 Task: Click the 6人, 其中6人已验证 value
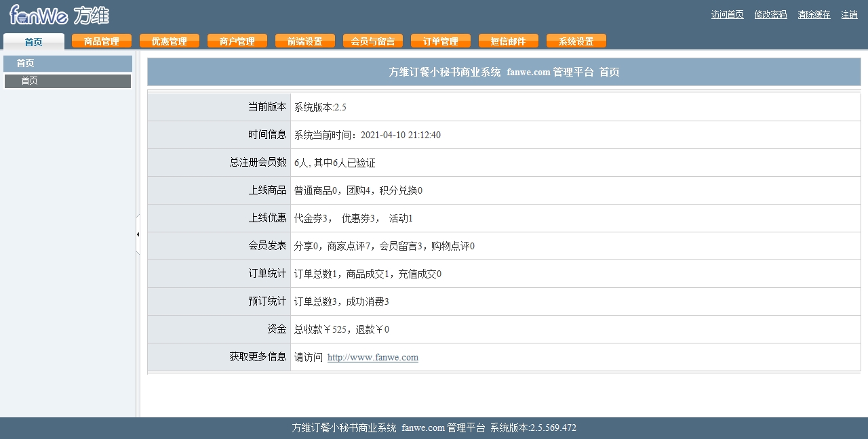335,163
